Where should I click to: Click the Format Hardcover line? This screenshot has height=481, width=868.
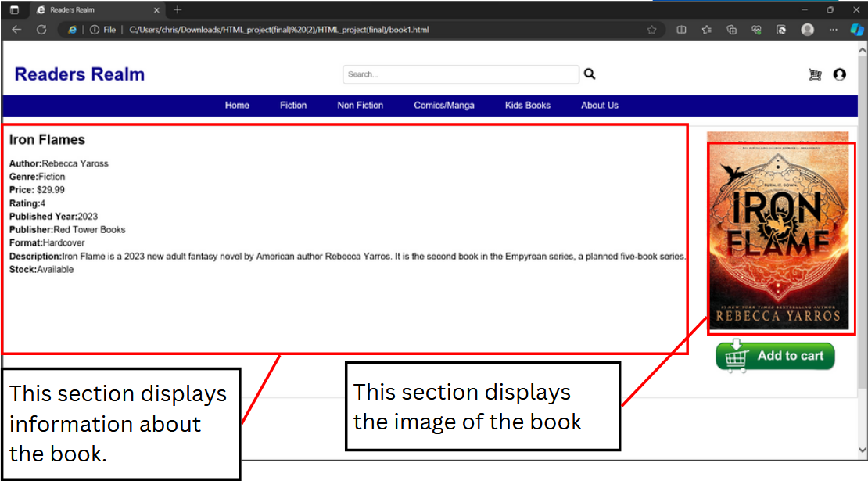click(47, 243)
